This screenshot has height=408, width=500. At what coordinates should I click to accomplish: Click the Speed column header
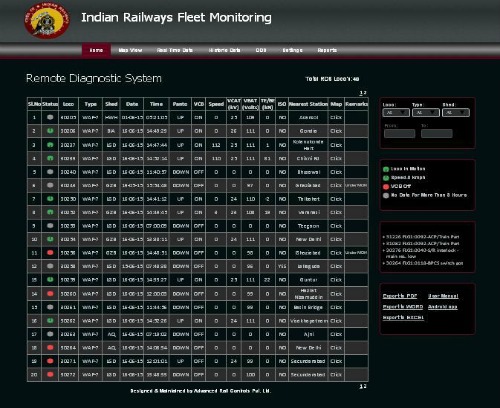[216, 104]
